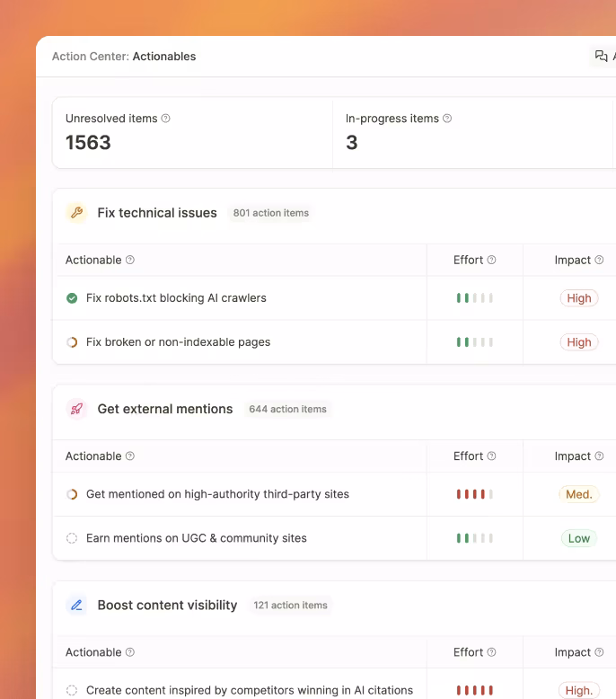The image size is (616, 699).
Task: Open Fix robots.txt blocking AI crawlers
Action: coord(176,298)
